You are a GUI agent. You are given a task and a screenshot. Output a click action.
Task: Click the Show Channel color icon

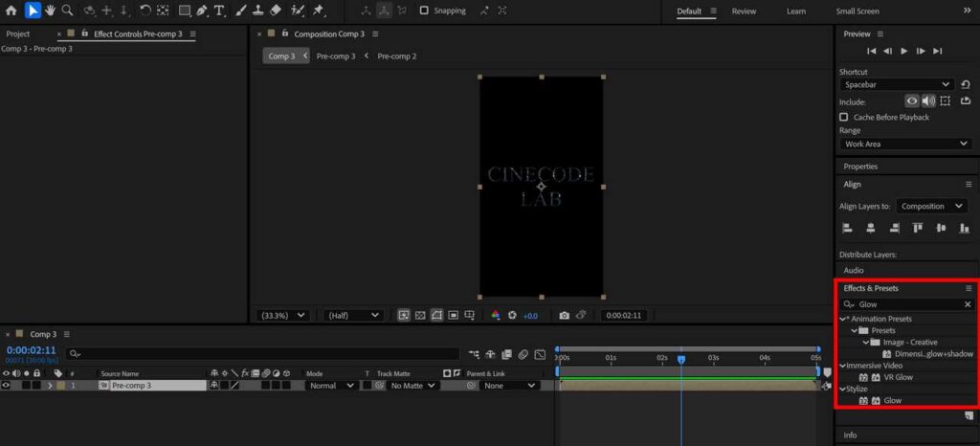496,316
